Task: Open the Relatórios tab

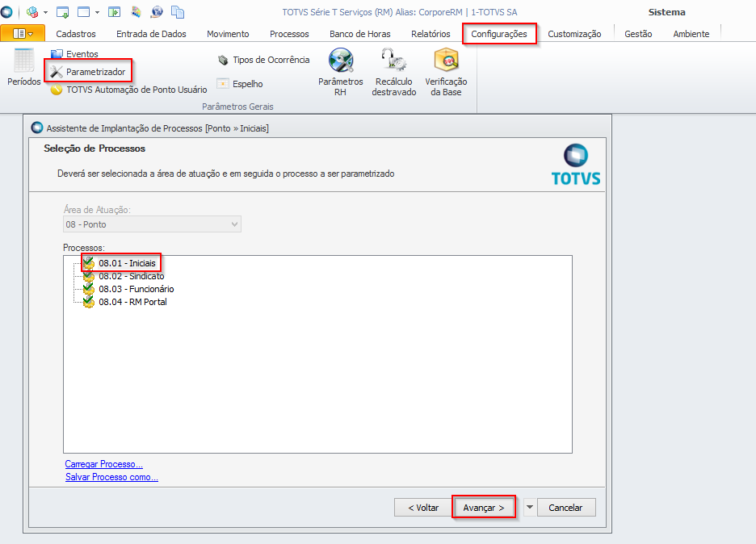Action: click(430, 34)
